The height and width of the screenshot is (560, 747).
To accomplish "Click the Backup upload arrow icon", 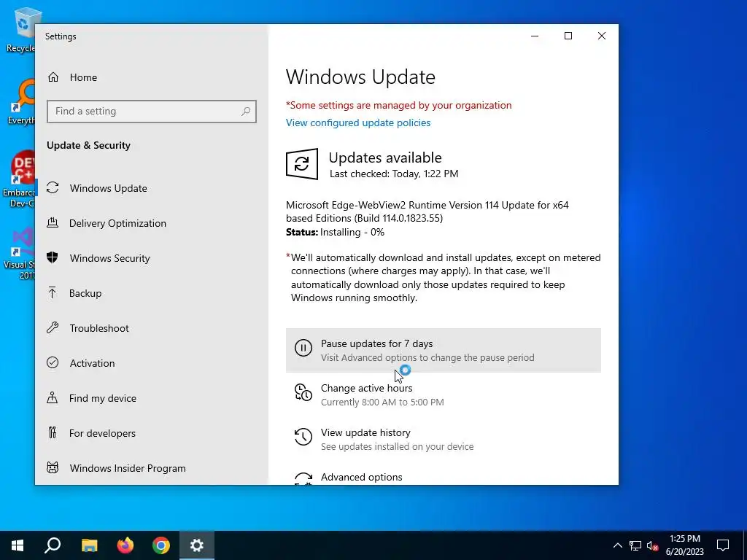I will click(53, 293).
